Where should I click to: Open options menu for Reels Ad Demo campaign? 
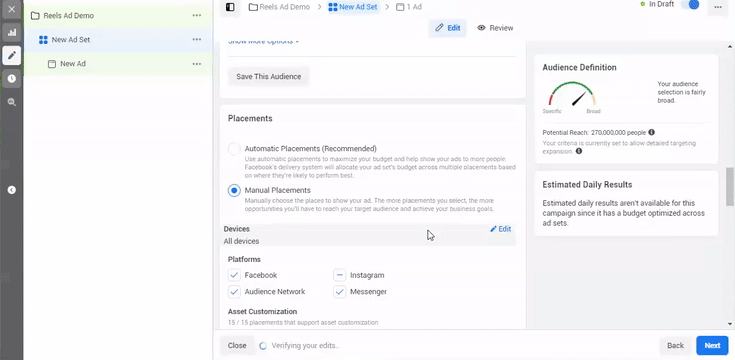(x=197, y=15)
